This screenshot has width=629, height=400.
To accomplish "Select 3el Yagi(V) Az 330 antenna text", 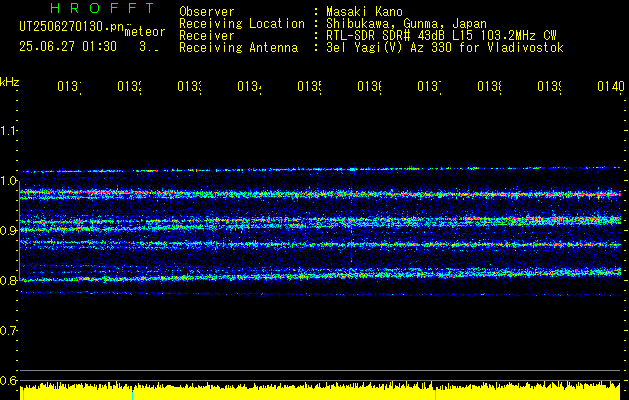I will [445, 48].
